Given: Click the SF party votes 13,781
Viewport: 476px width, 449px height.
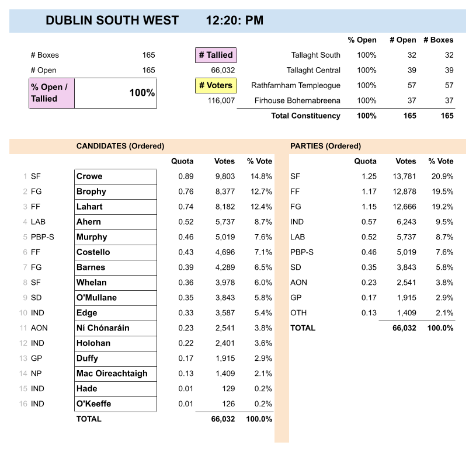Looking at the screenshot, I should 404,176.
